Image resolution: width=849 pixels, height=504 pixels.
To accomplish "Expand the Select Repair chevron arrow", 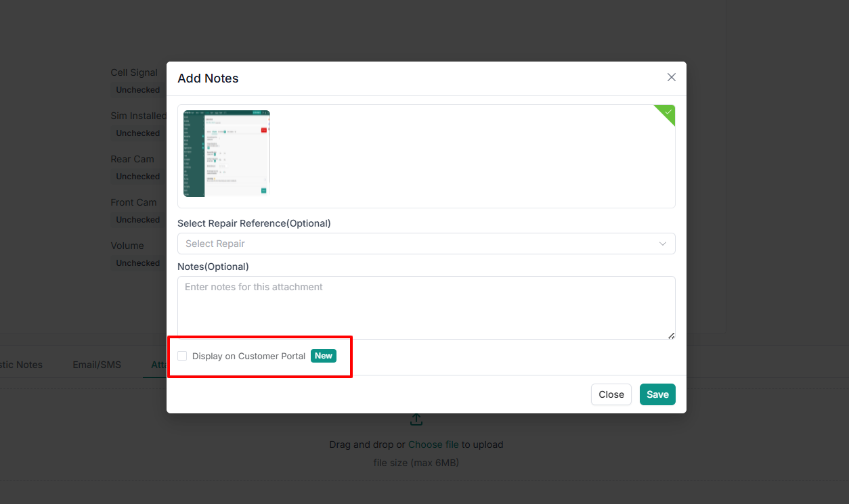I will (x=663, y=244).
